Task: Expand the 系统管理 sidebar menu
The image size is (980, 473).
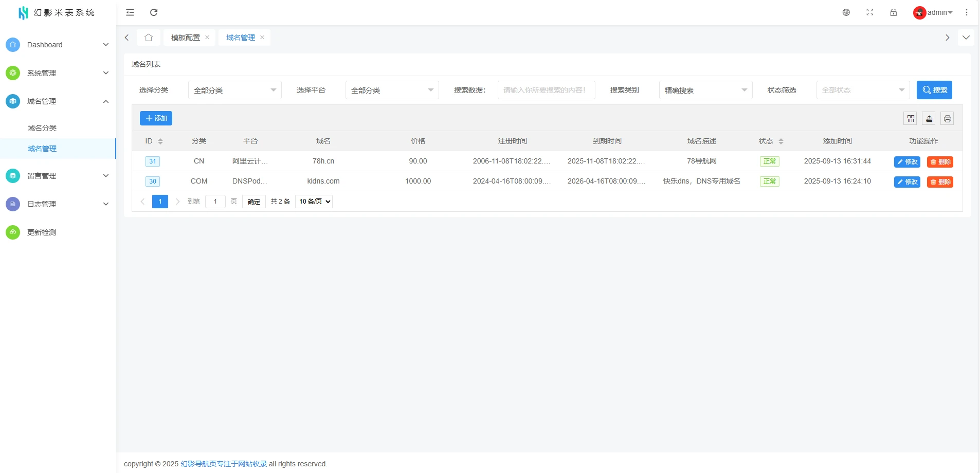Action: pos(58,73)
